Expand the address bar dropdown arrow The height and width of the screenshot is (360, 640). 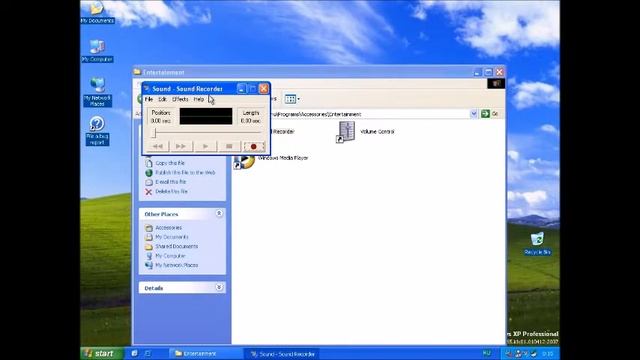[x=473, y=114]
